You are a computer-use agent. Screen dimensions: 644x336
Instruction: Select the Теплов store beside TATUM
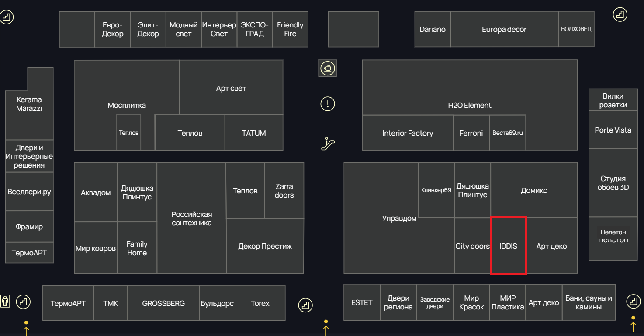coord(190,133)
